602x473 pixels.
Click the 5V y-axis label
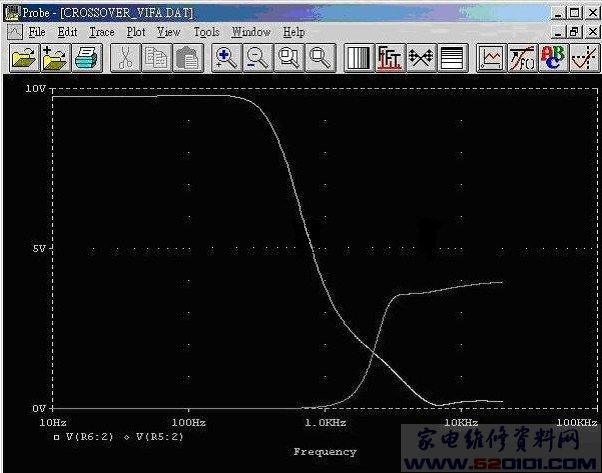[x=39, y=248]
